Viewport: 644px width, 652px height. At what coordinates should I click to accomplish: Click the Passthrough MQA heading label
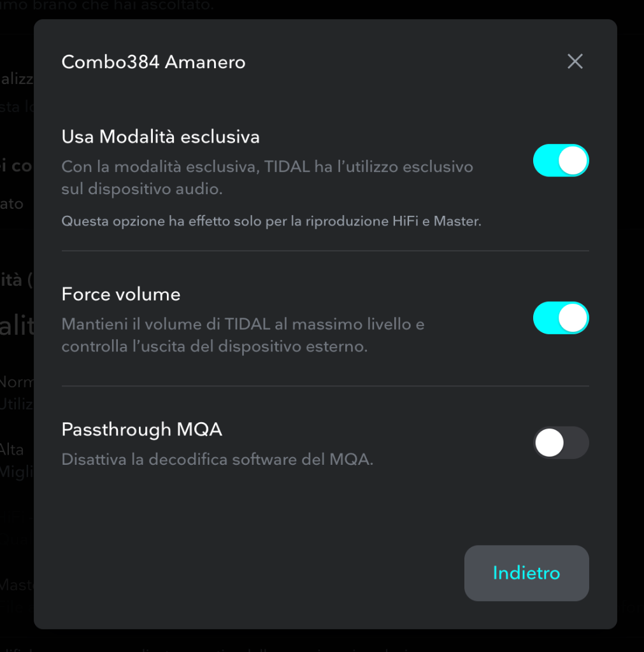[142, 430]
